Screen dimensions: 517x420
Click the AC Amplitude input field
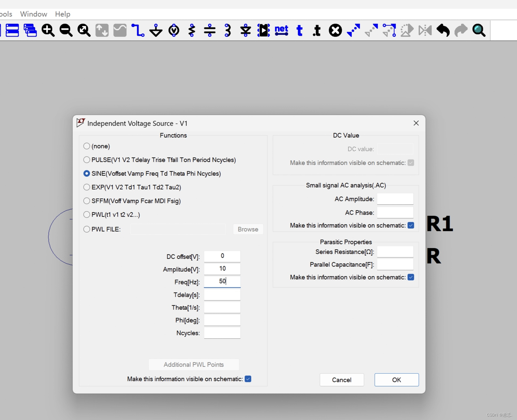point(395,199)
